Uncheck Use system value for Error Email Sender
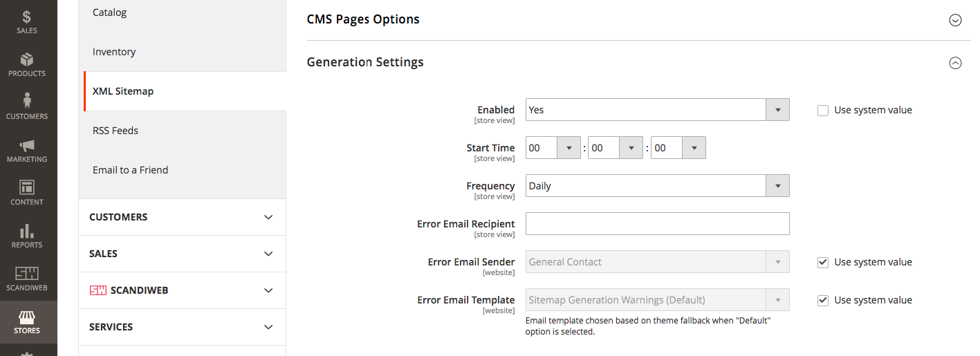This screenshot has height=356, width=980. [823, 262]
